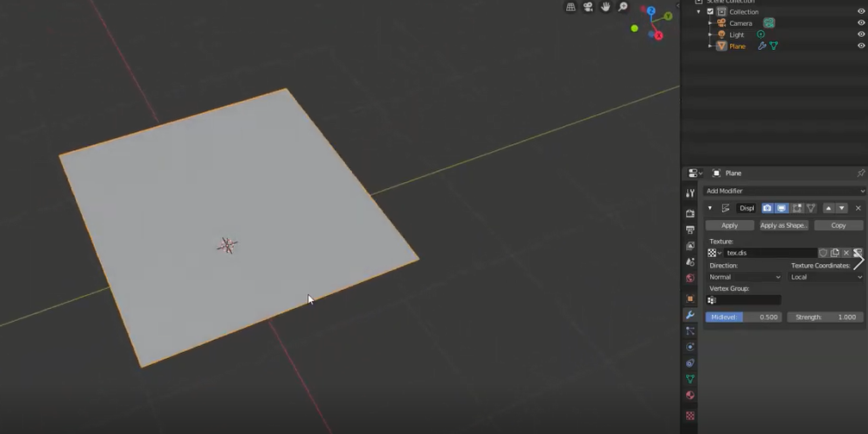Open the Direction Normal dropdown
The width and height of the screenshot is (868, 434).
click(x=745, y=277)
